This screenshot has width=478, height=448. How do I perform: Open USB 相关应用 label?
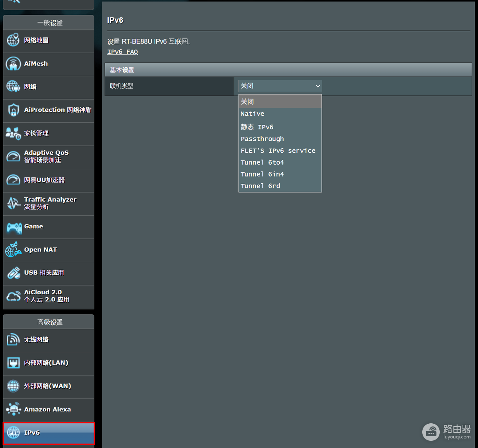[x=44, y=273]
